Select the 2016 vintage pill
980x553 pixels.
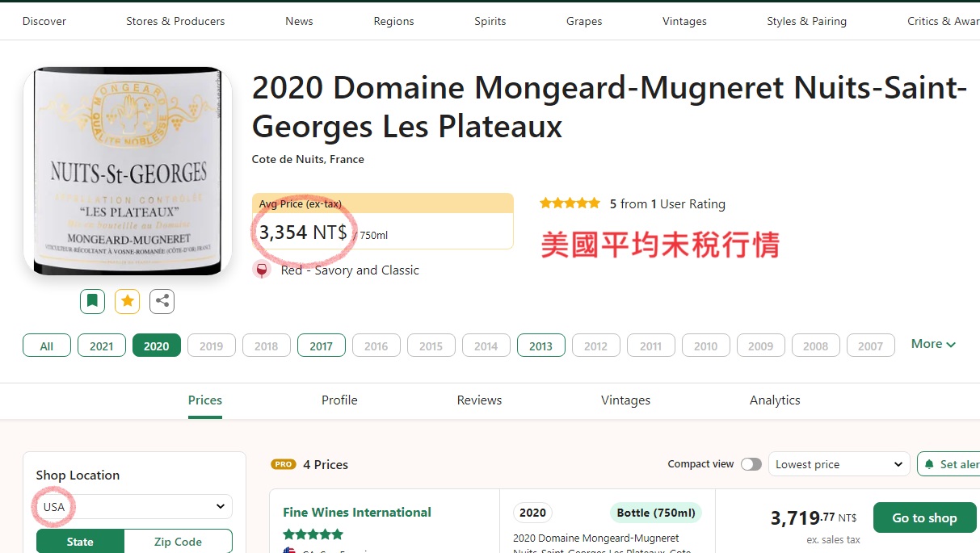pos(376,346)
